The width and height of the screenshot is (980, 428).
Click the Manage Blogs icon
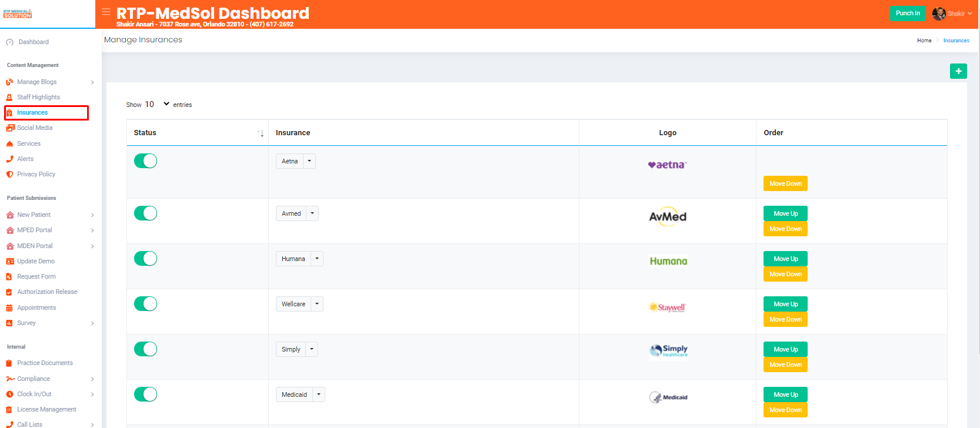pos(9,82)
